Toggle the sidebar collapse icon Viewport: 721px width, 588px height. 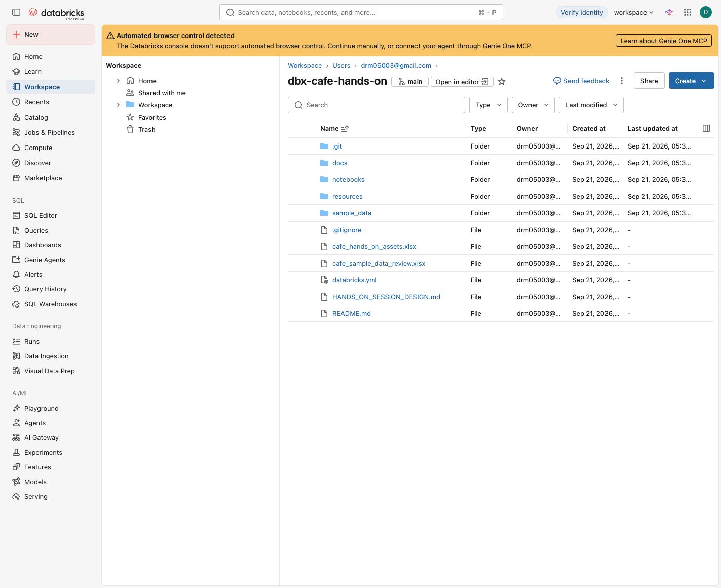tap(16, 12)
